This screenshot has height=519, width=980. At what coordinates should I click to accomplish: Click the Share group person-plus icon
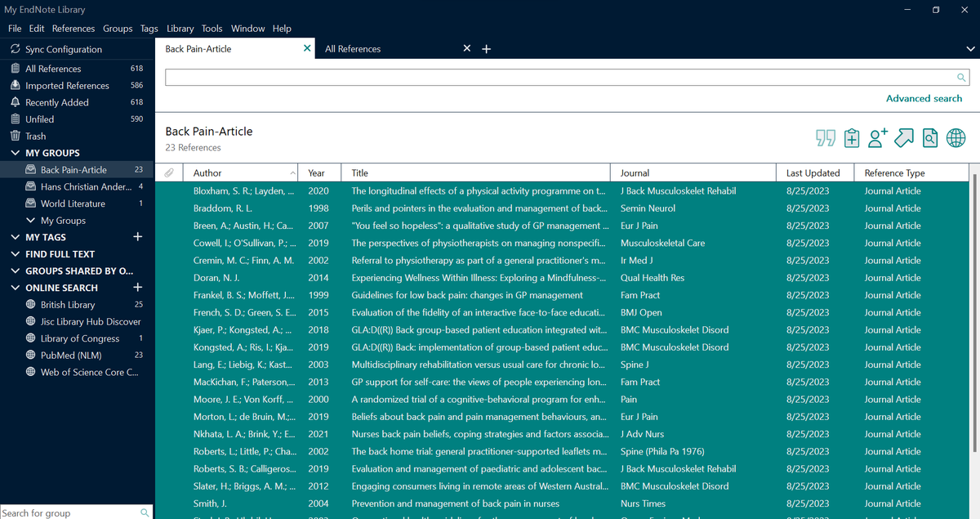tap(878, 138)
